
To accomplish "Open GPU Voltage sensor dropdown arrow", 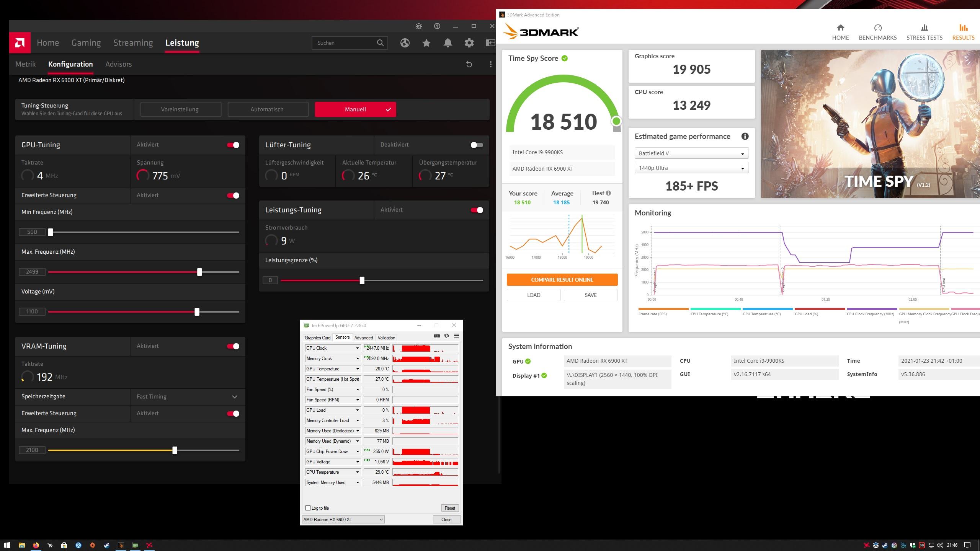I will click(358, 462).
